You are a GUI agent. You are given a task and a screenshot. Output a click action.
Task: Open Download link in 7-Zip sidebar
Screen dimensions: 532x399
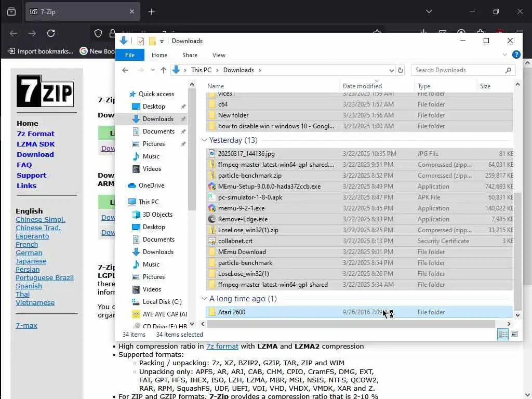(x=35, y=154)
